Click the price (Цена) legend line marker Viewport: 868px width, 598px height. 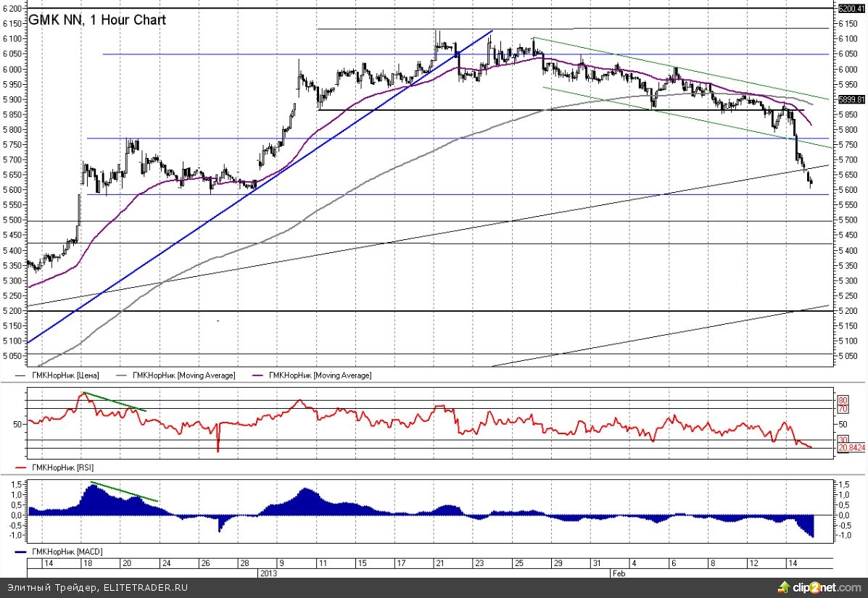coord(20,375)
